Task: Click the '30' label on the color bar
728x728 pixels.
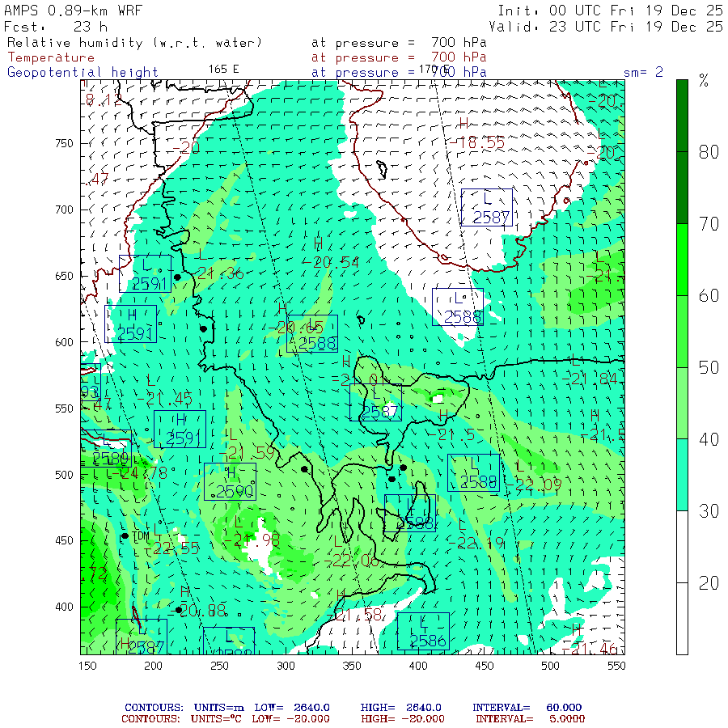Action: tap(709, 511)
